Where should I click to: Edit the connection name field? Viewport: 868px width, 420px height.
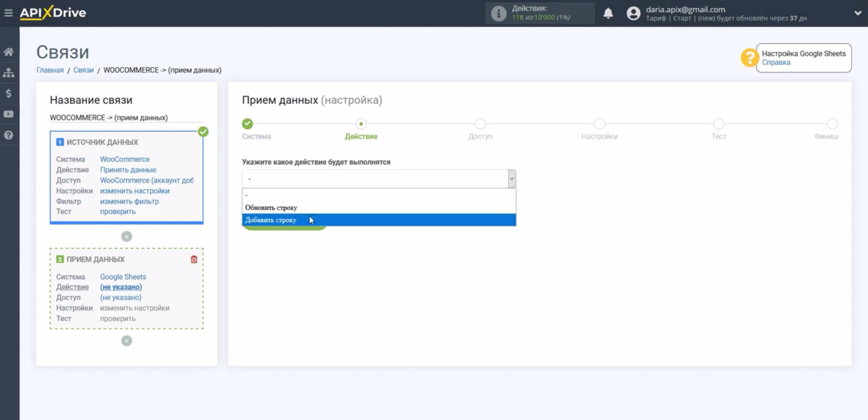click(x=126, y=118)
